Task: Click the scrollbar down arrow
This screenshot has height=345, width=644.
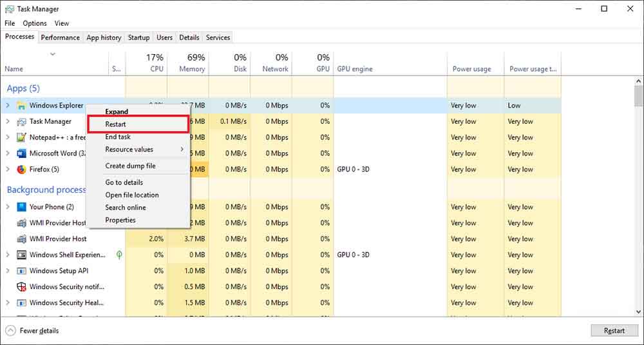Action: [638, 312]
